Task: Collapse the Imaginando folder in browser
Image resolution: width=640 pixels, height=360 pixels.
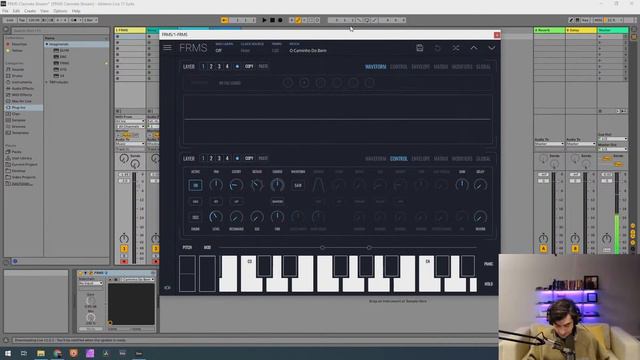Action: 47,44
